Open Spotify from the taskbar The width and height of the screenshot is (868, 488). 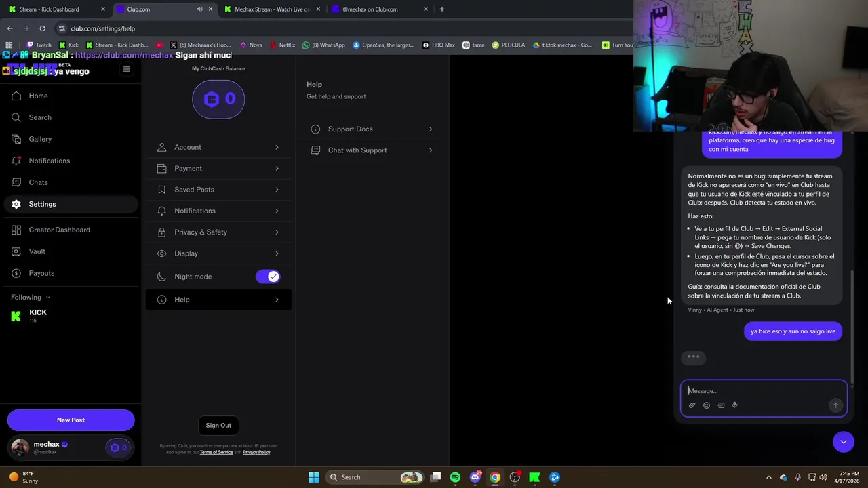[455, 477]
